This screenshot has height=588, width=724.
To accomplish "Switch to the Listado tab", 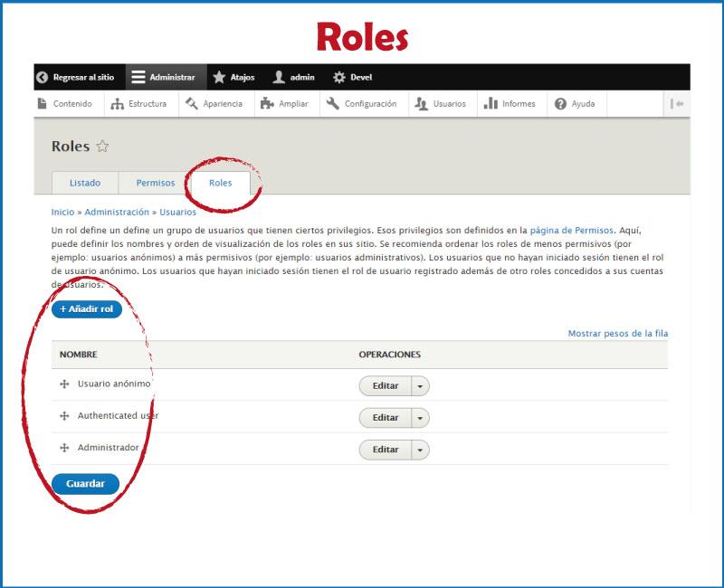I will (x=85, y=182).
